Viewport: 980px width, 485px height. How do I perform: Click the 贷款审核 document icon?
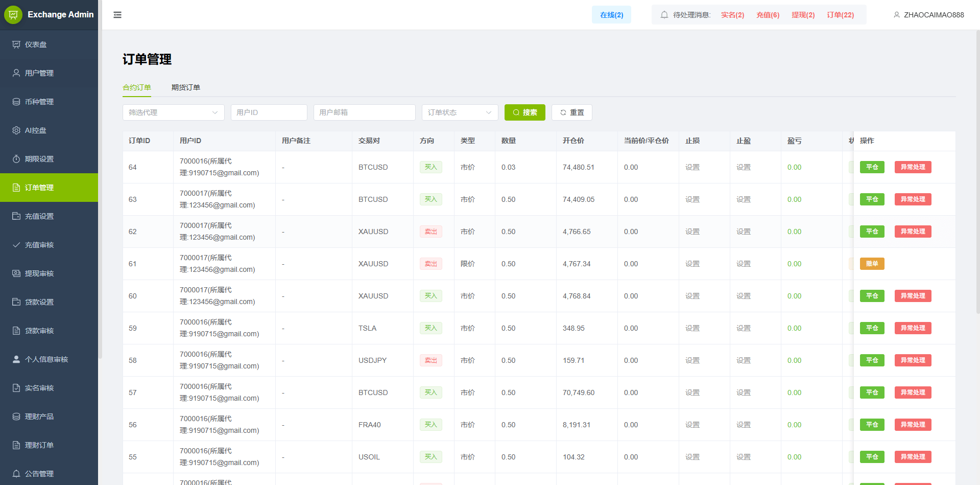coord(16,331)
